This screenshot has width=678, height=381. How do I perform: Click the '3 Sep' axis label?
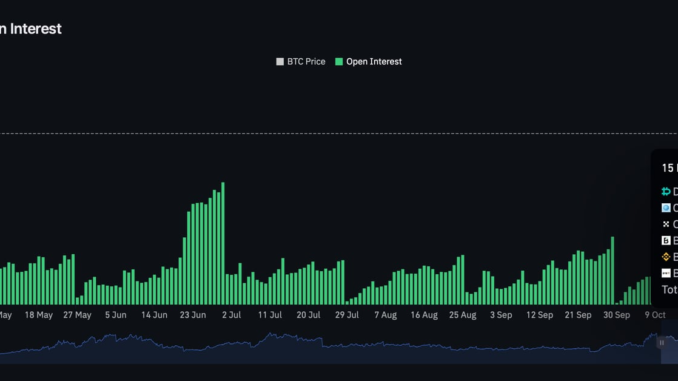[x=501, y=315]
